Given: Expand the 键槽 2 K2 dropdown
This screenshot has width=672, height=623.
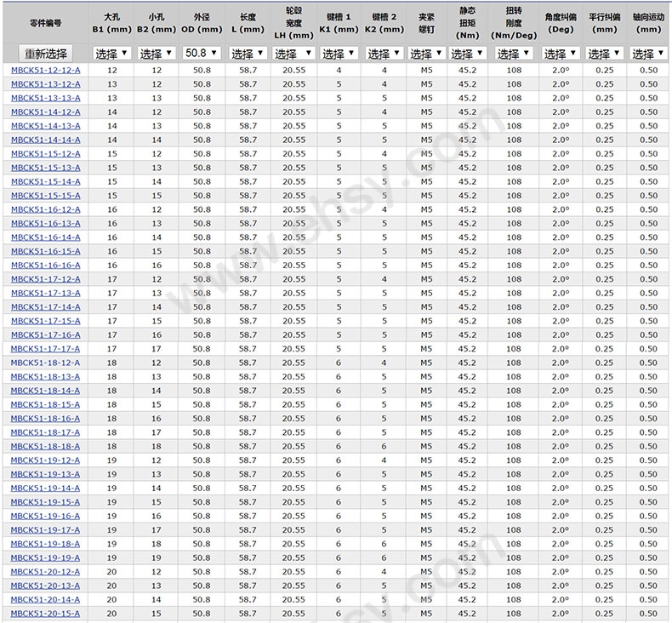Looking at the screenshot, I should pos(384,54).
